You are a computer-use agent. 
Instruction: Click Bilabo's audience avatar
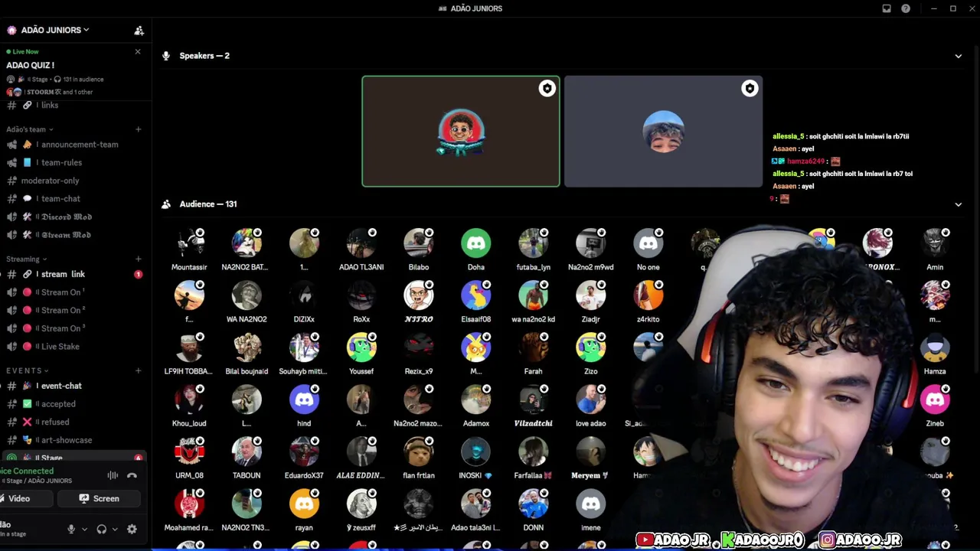pyautogui.click(x=419, y=243)
